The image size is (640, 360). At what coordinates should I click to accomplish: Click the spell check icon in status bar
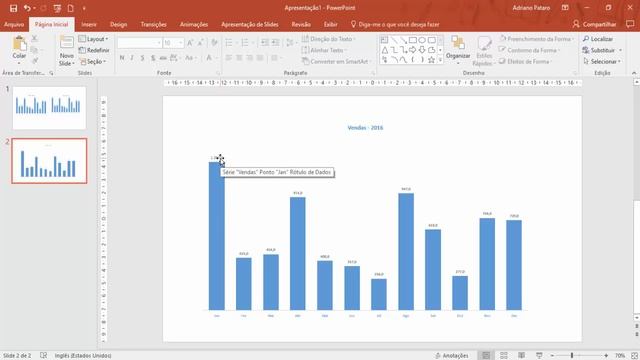[x=43, y=356]
